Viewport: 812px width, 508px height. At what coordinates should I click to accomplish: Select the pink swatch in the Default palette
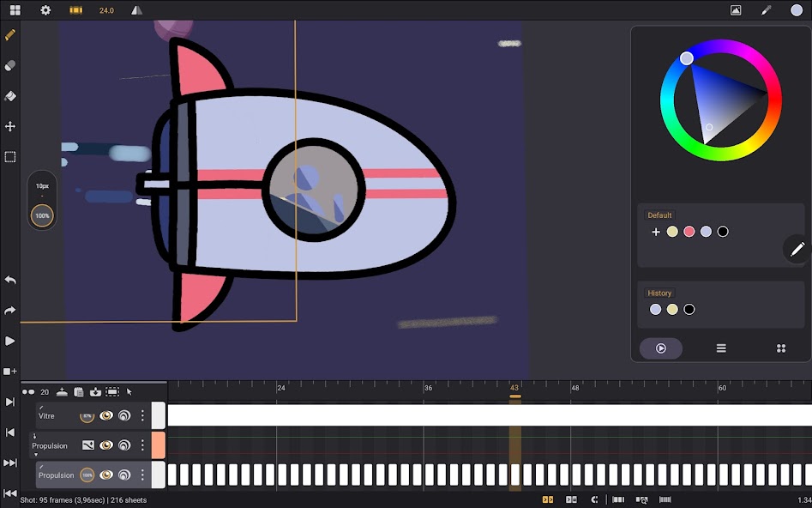(x=689, y=231)
